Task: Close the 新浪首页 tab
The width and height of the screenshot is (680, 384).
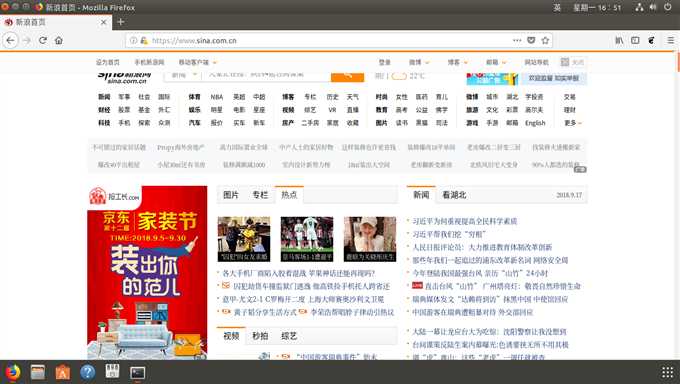Action: pos(103,22)
